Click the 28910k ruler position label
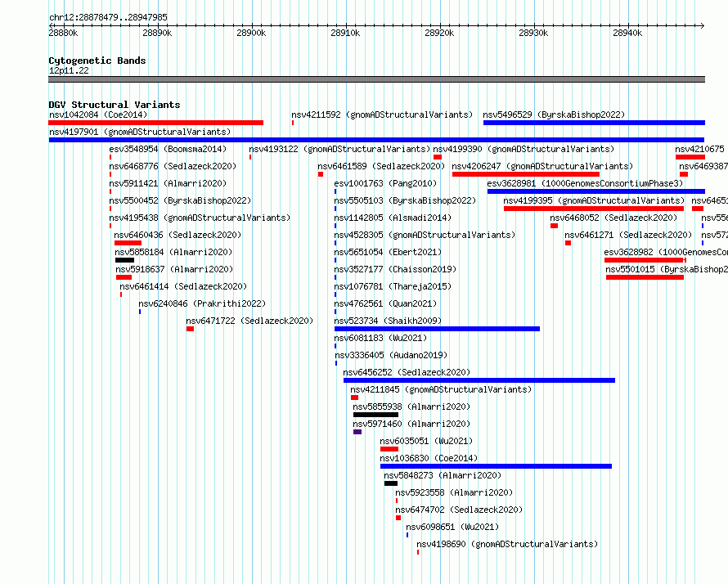The image size is (728, 584). coord(345,33)
